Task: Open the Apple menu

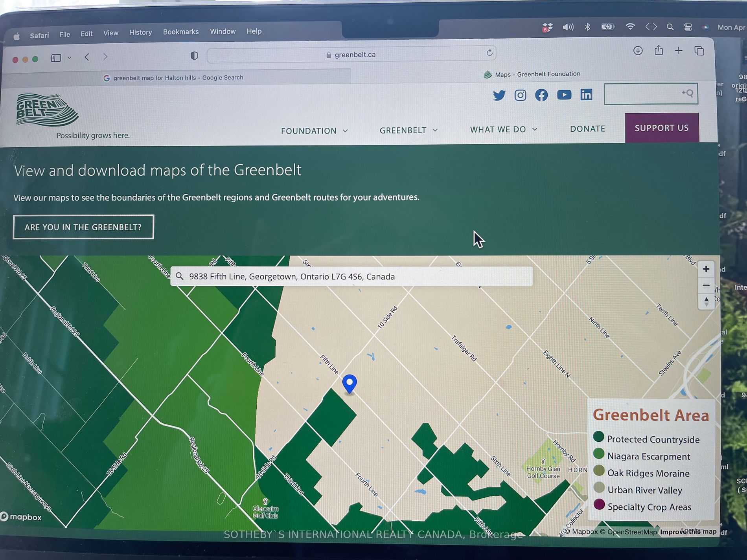Action: (x=17, y=37)
